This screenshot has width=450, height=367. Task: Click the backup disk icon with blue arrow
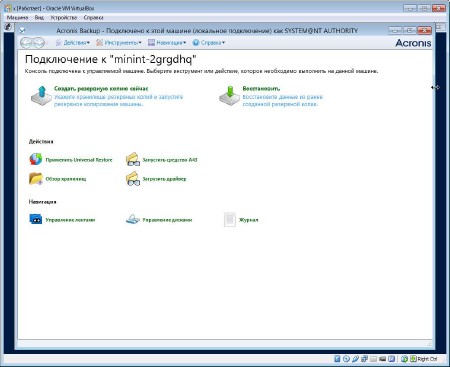click(41, 96)
